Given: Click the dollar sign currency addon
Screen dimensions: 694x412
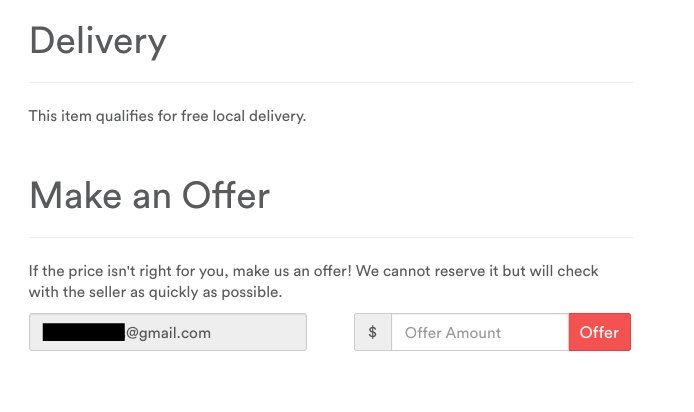Looking at the screenshot, I should [x=373, y=333].
